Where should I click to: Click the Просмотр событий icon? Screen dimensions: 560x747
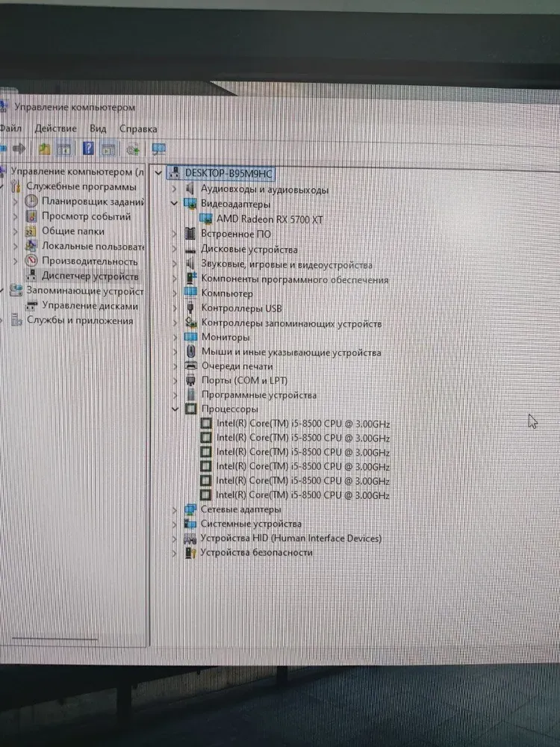point(31,217)
